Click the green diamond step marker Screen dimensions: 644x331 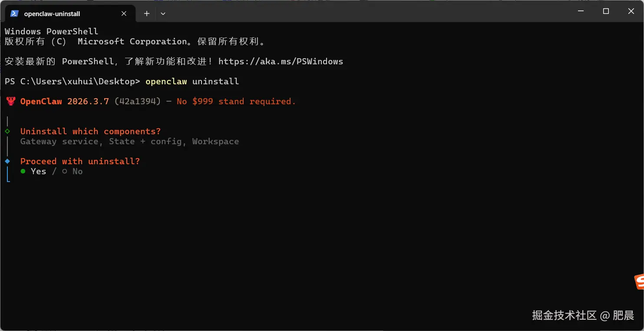(7, 131)
